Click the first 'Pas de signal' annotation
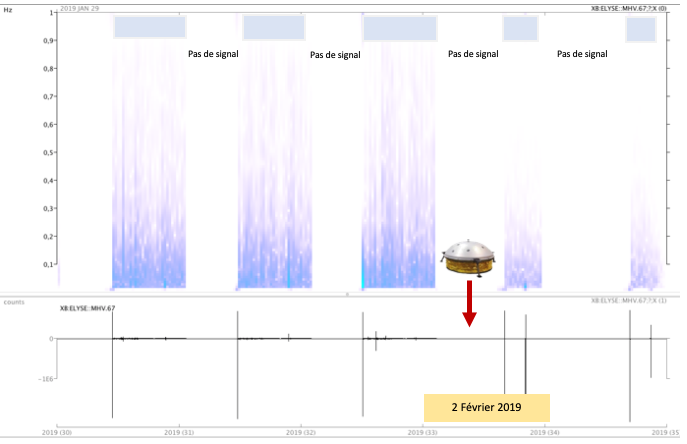This screenshot has width=687, height=444. pyautogui.click(x=213, y=54)
